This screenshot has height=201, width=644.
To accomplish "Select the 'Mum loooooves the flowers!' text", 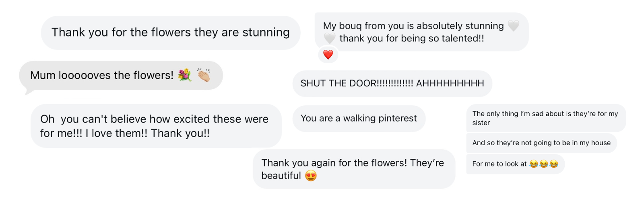I will tap(102, 75).
